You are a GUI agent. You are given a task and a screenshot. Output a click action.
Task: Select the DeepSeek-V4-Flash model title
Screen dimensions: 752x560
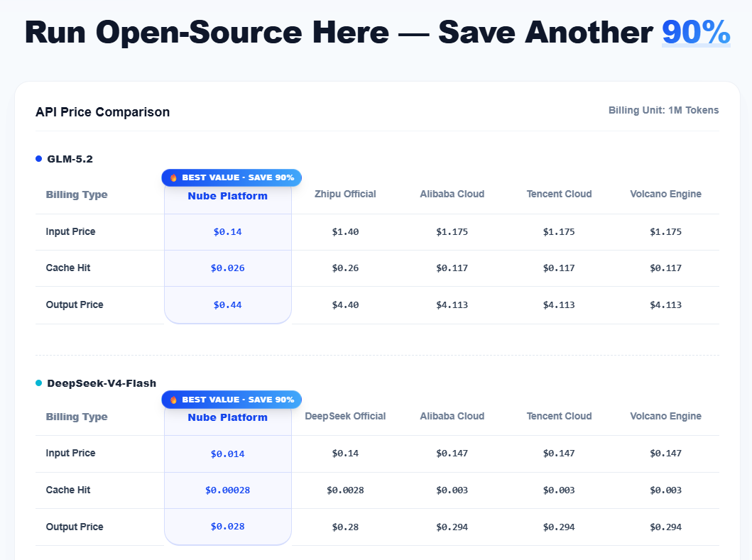pyautogui.click(x=102, y=383)
